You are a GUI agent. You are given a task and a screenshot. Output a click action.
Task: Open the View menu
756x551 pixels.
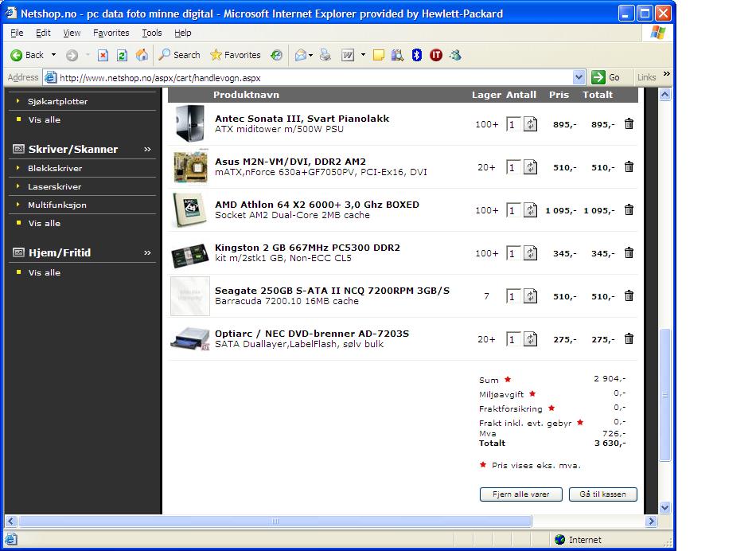(72, 33)
